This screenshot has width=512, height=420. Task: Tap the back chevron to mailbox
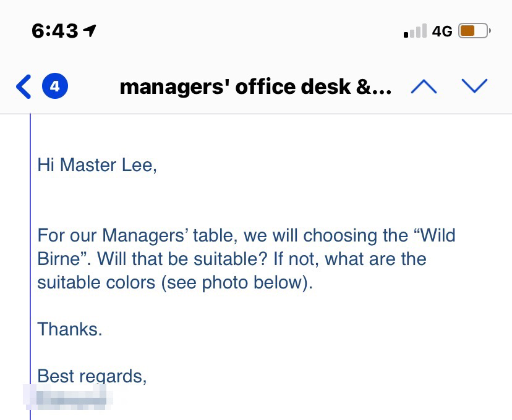(x=23, y=86)
